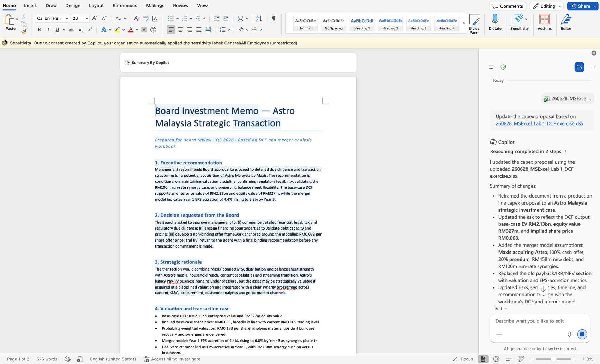Apply superscript formatting
Viewport: 600px width, 364px height.
tap(90, 30)
